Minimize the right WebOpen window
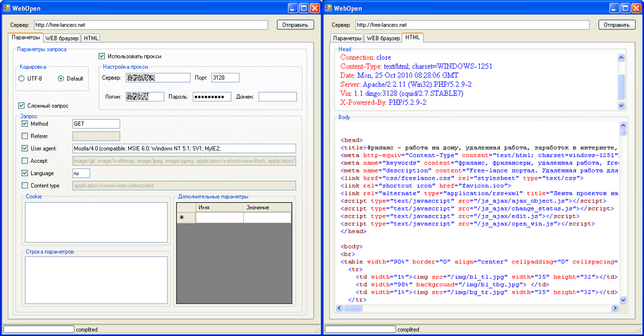Image resolution: width=644 pixels, height=336 pixels. [614, 8]
